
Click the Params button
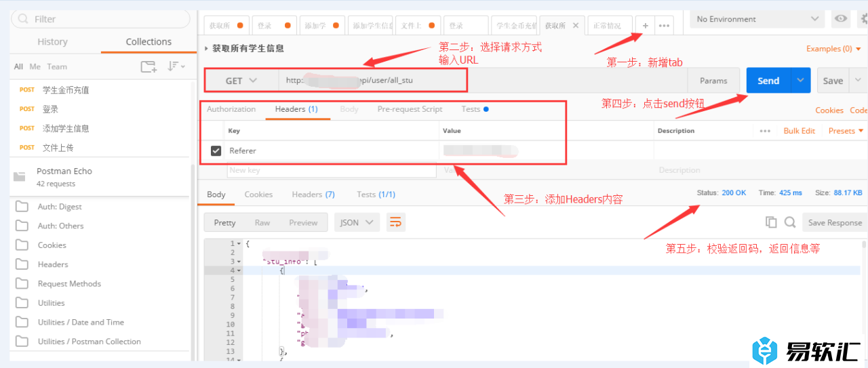713,81
